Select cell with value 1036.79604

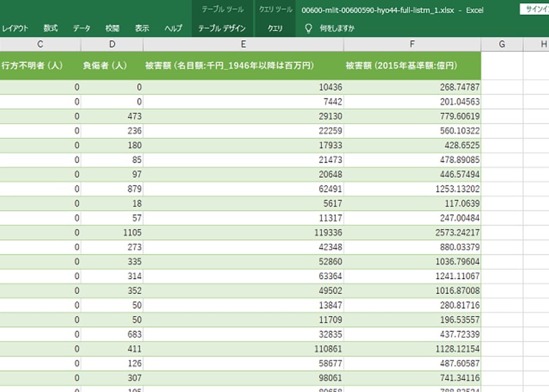412,262
